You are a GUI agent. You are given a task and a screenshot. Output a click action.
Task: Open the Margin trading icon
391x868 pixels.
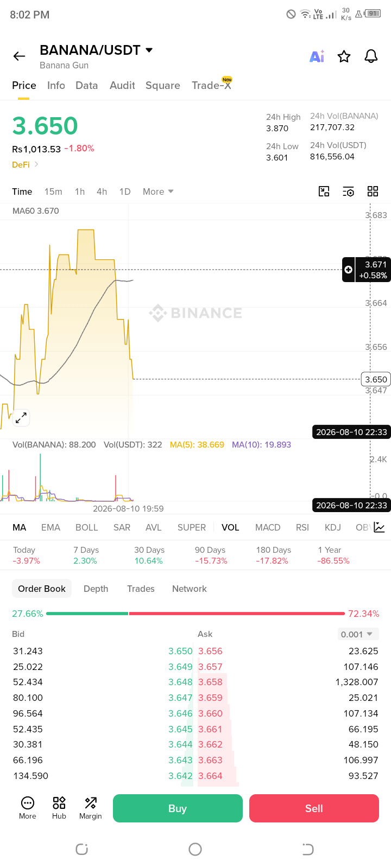point(91,808)
